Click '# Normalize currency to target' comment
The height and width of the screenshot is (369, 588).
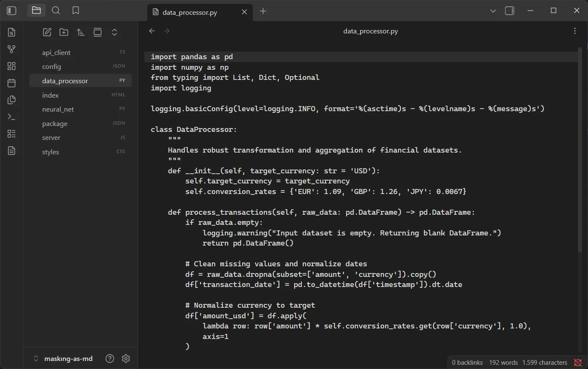click(x=250, y=305)
